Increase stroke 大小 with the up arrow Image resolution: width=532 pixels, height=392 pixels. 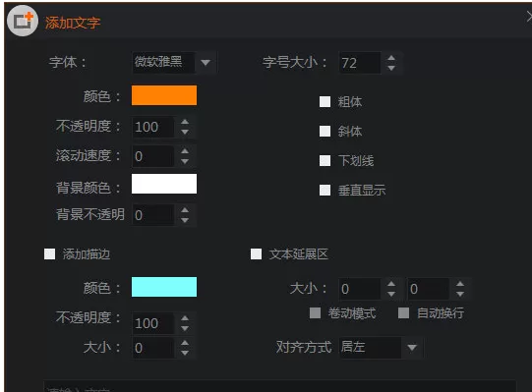tap(185, 343)
